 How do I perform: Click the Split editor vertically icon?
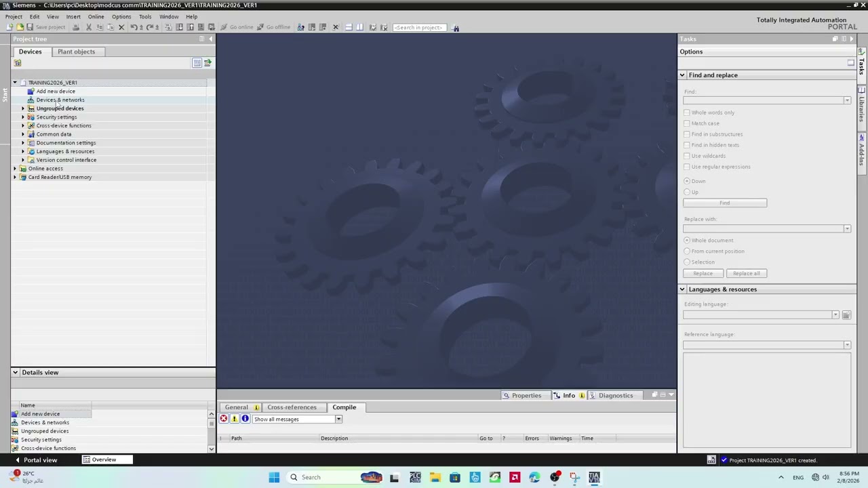click(359, 27)
